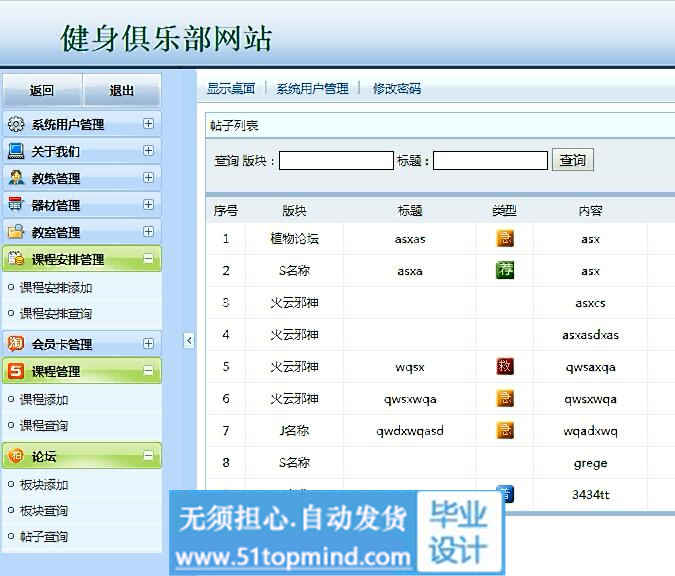
Task: Click the orange 急 type icon in row 1
Action: pos(505,238)
